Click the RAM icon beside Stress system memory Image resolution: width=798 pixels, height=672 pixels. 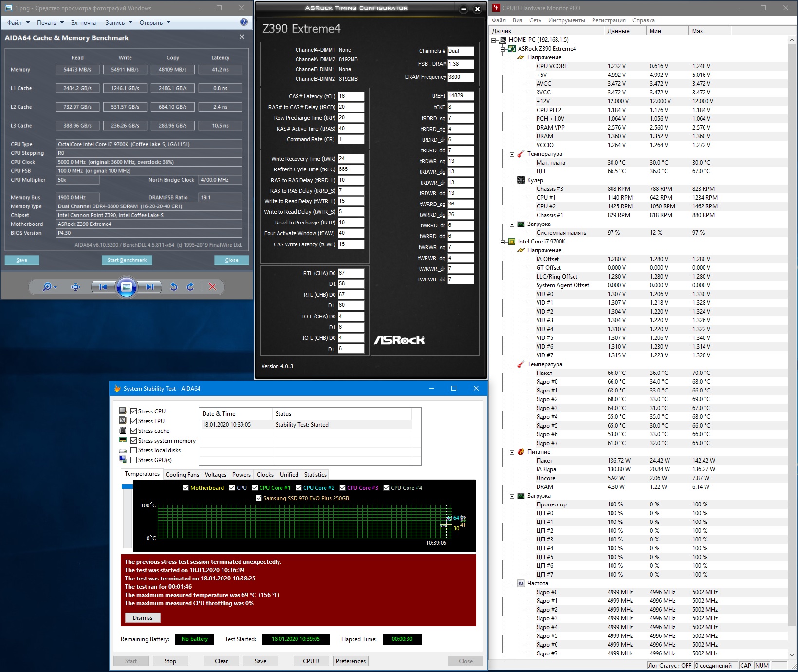pos(123,440)
